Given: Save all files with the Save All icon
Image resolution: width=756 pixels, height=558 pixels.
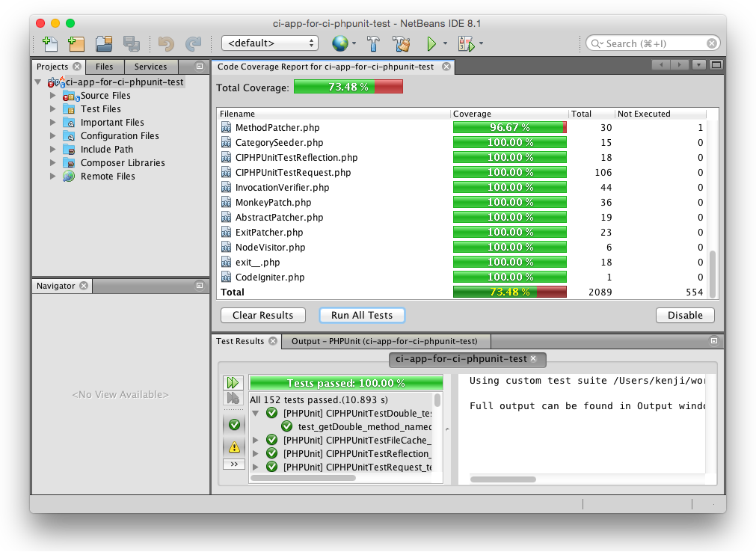Looking at the screenshot, I should coord(132,43).
